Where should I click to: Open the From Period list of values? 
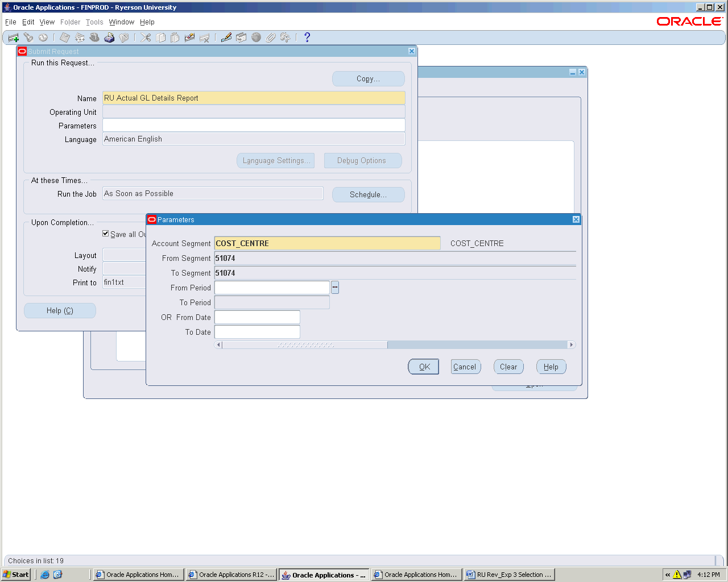(335, 288)
